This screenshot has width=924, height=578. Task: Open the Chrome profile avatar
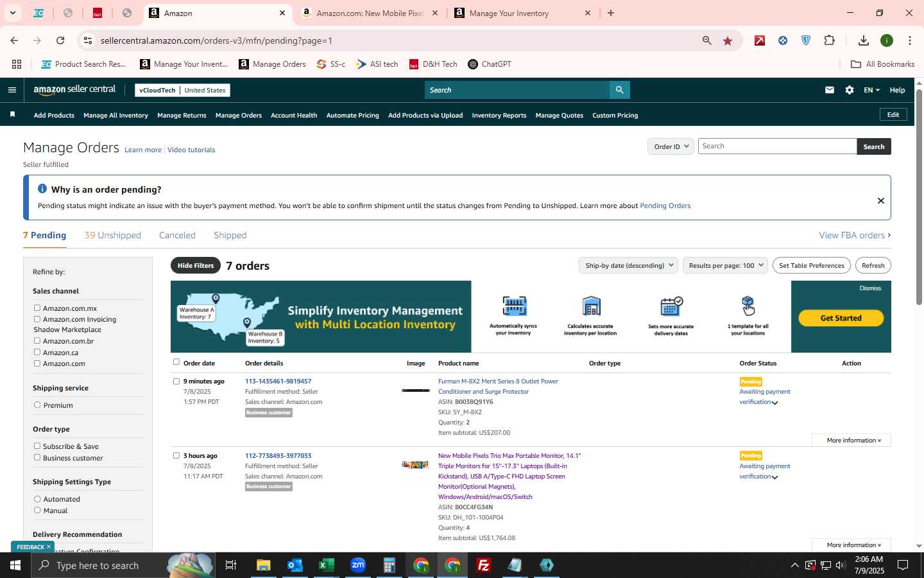[887, 40]
